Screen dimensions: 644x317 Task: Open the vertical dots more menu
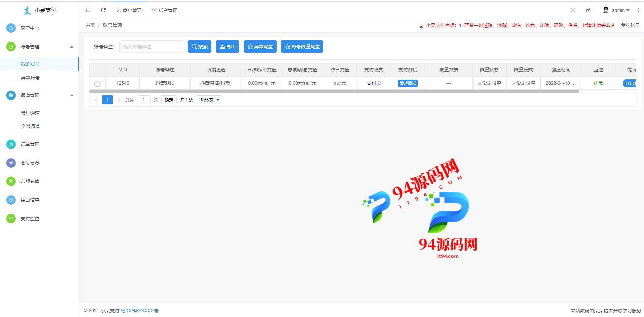pos(638,10)
